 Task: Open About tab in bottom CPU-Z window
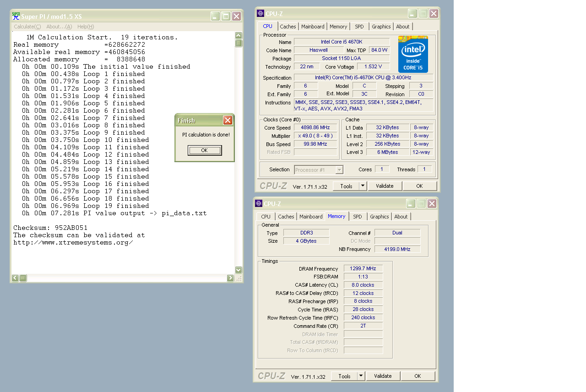[x=401, y=217]
